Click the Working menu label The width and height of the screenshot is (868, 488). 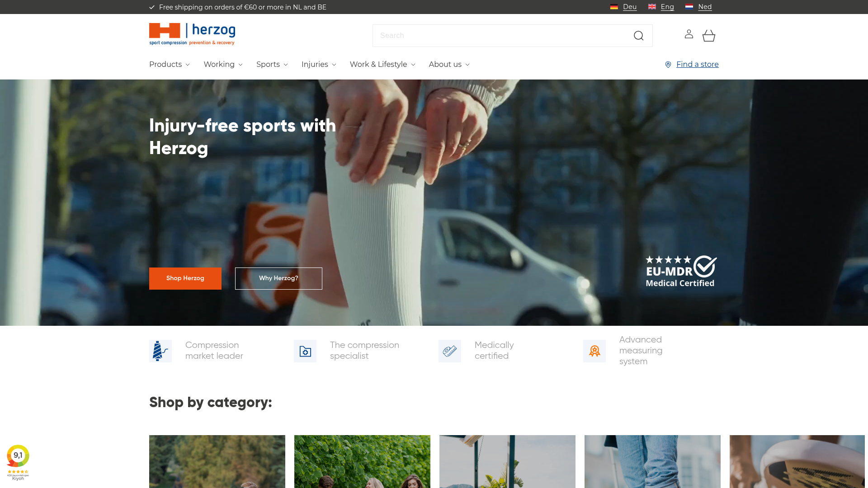click(219, 65)
